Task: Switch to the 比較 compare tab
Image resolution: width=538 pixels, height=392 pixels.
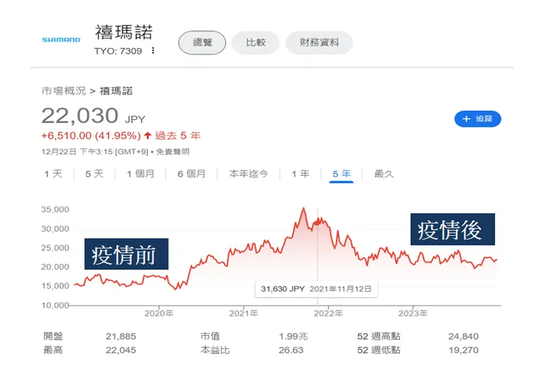Action: [x=256, y=43]
